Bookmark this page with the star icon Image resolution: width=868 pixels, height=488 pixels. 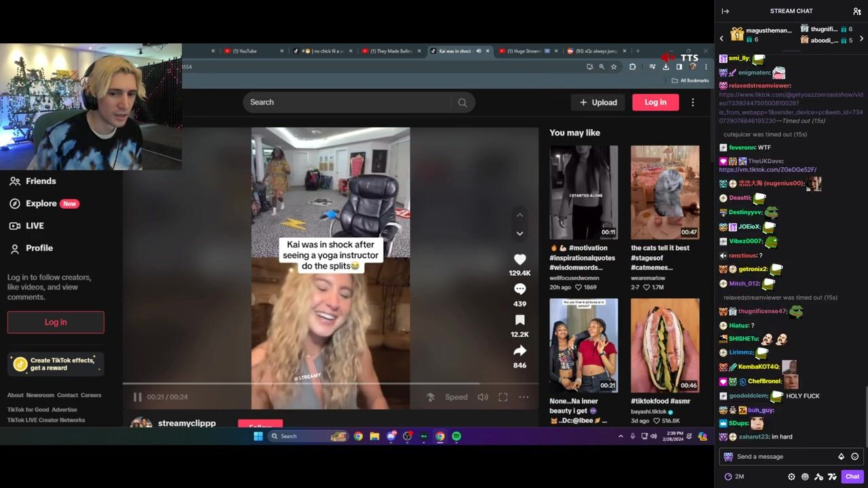click(x=614, y=67)
